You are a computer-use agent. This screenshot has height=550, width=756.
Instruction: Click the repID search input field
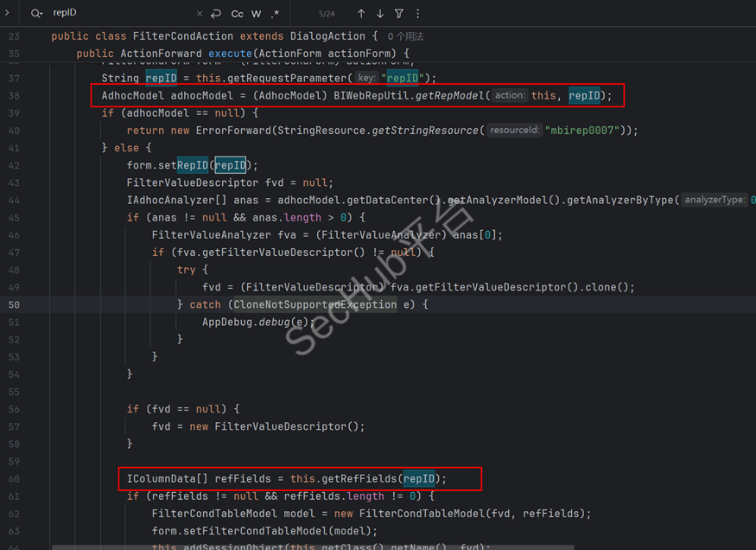121,14
